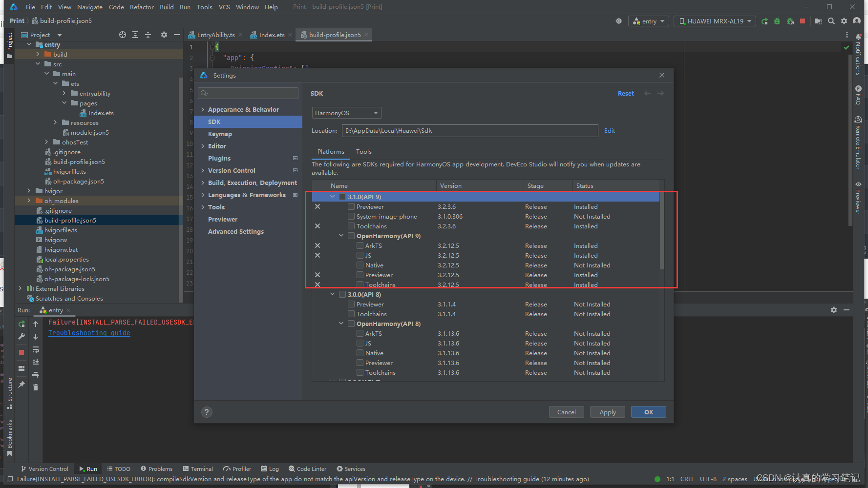Click SDK table vertical scrollbar
Viewport: 868px width, 488px height.
click(661, 230)
